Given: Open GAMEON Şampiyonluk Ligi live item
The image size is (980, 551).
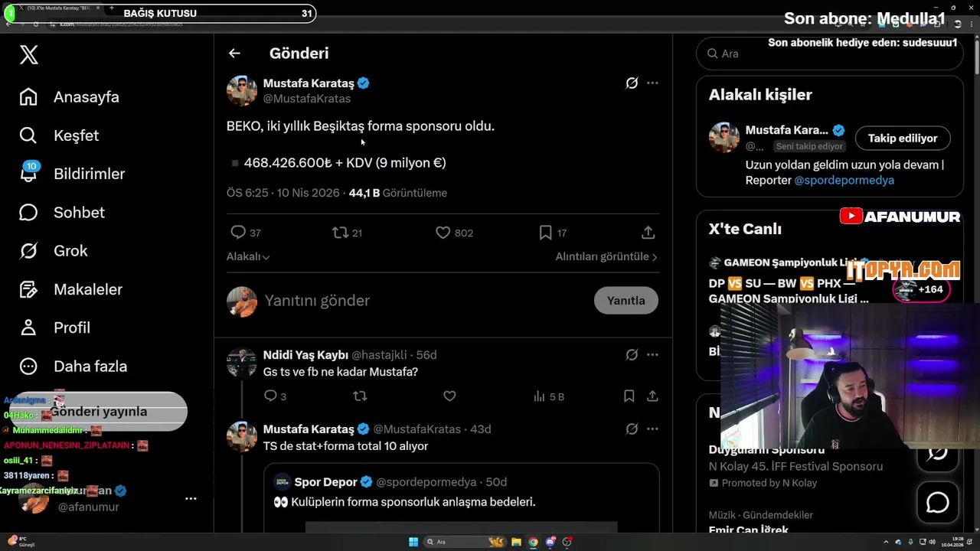Looking at the screenshot, I should click(830, 280).
